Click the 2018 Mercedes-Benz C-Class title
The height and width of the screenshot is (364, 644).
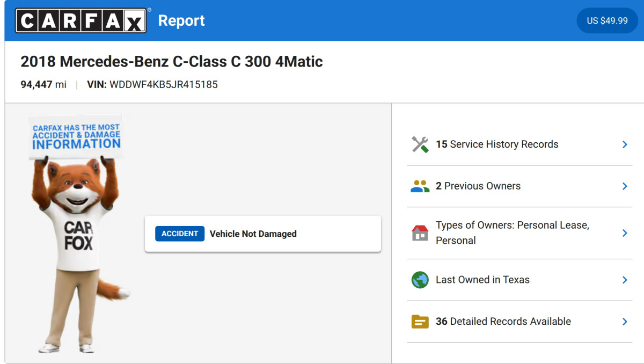click(172, 61)
